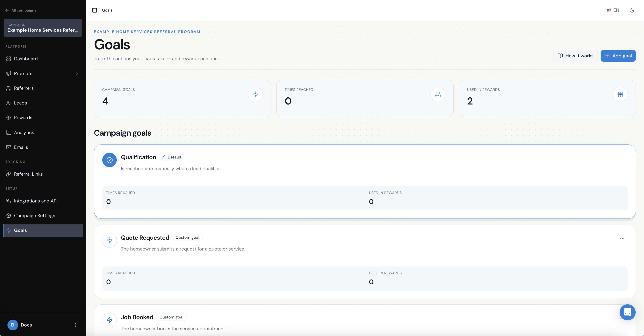Open the Referrers page
This screenshot has width=644, height=336.
pos(43,88)
